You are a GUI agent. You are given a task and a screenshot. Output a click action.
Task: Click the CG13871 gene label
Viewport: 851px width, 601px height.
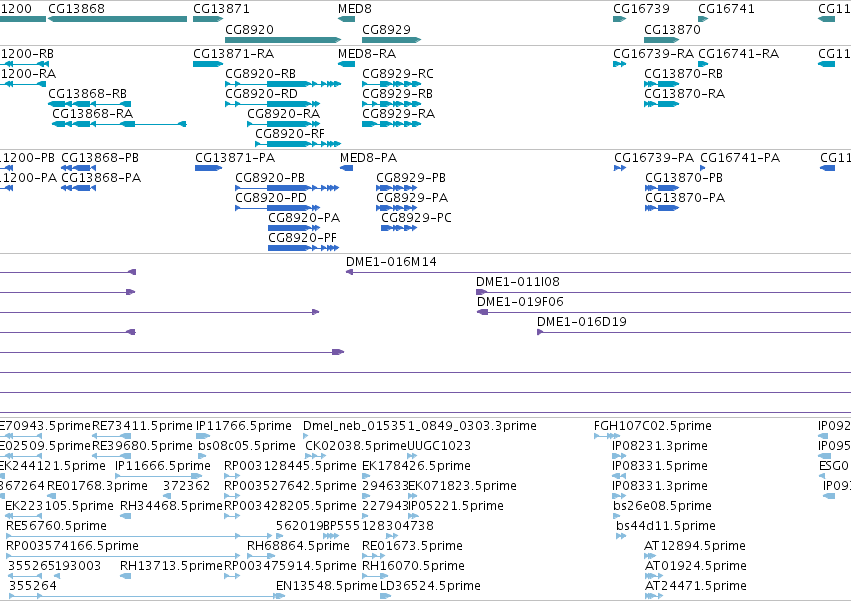point(221,9)
